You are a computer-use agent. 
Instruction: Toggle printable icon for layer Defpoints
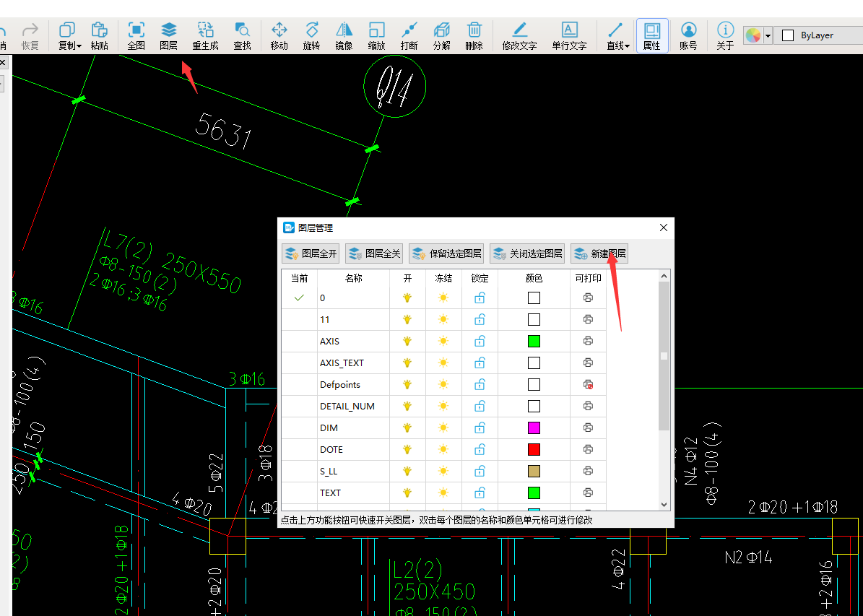(x=589, y=384)
